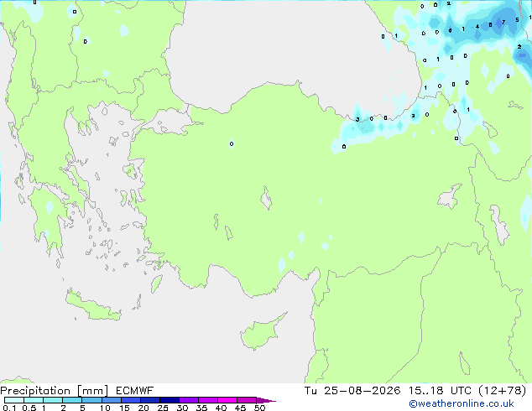This screenshot has height=411, width=532.
Task: Pick the purple 30–35 mm legend swatch
Action: tap(189, 400)
